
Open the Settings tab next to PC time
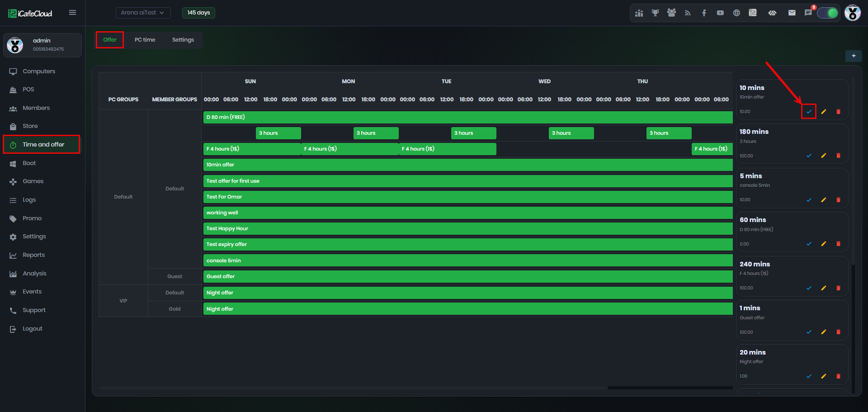pos(183,40)
